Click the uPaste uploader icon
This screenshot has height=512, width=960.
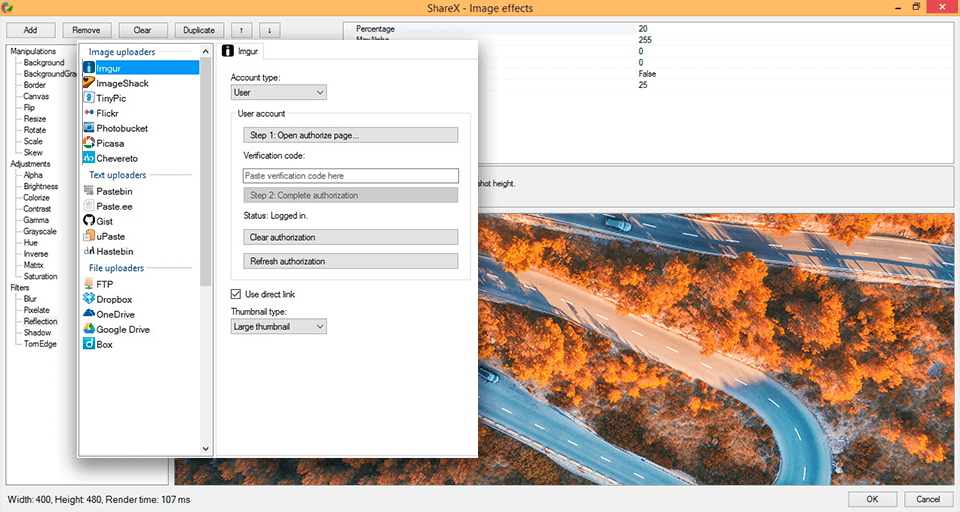pyautogui.click(x=89, y=236)
